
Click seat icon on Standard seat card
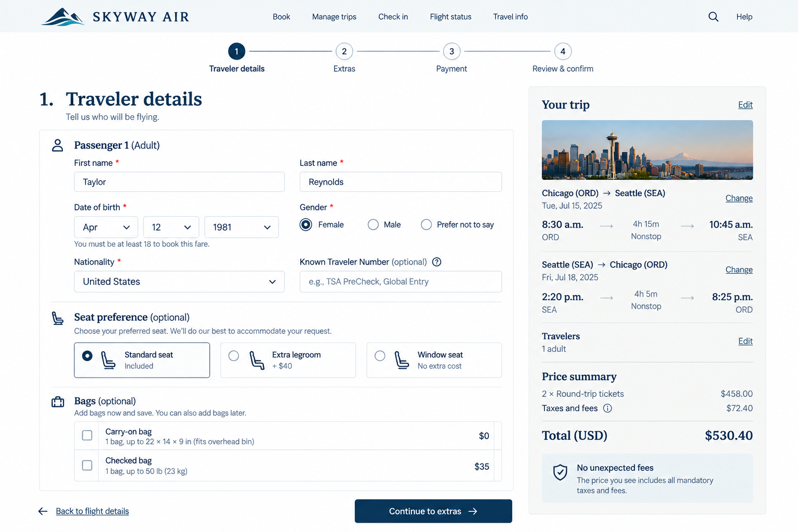pos(108,360)
